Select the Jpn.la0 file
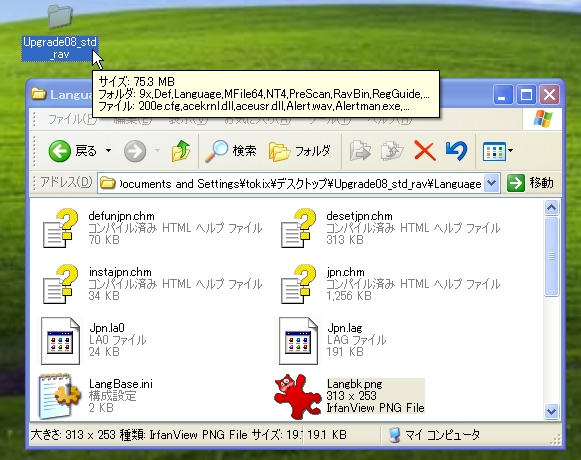Screen dimensions: 581x460 coord(94,341)
